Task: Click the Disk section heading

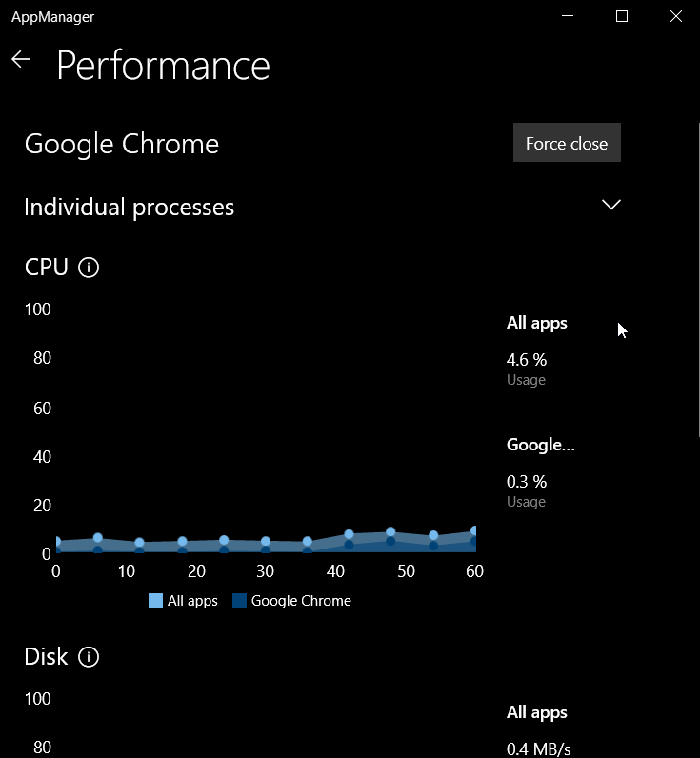Action: (x=47, y=657)
